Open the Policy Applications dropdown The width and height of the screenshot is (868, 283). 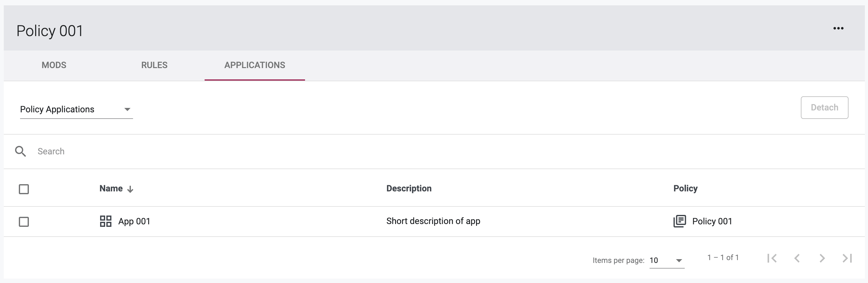tap(77, 109)
